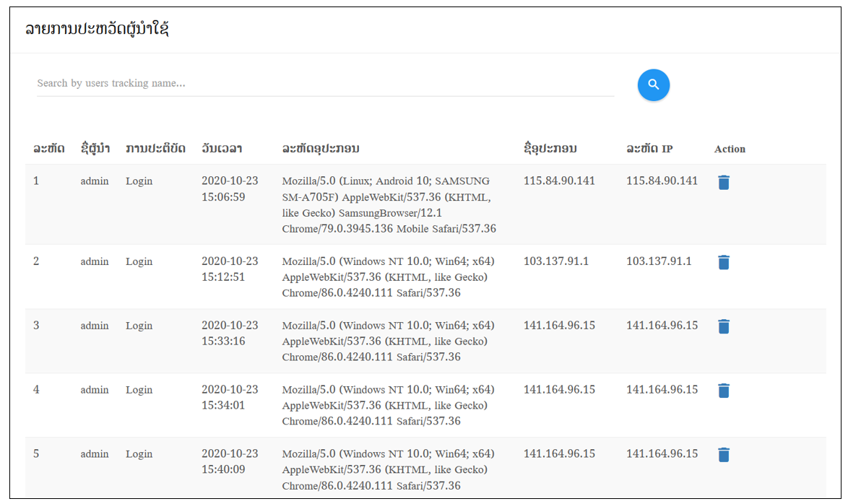This screenshot has width=848, height=504.
Task: Click the ID number 4 cell
Action: 36,389
